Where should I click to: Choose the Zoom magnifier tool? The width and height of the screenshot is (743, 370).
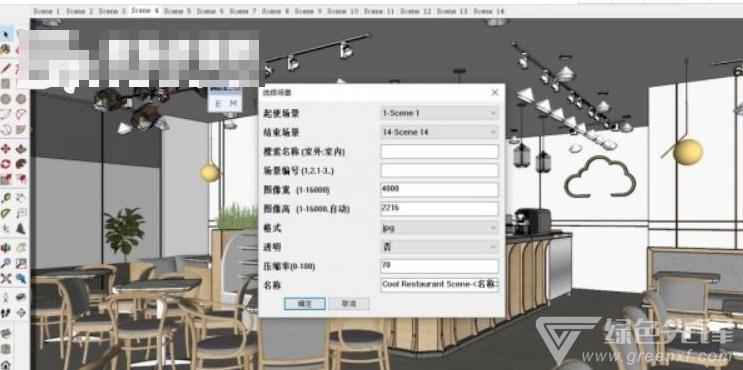(x=6, y=263)
